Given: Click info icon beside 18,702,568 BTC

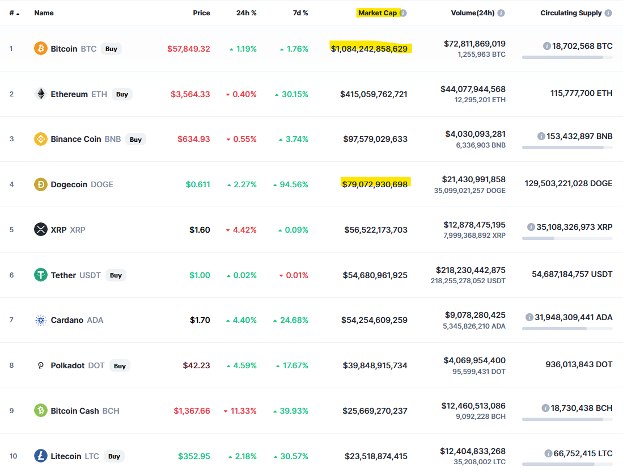Looking at the screenshot, I should click(547, 46).
